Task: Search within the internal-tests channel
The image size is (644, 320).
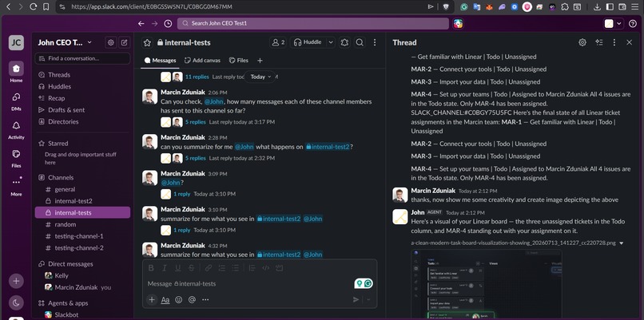Action: (x=360, y=42)
